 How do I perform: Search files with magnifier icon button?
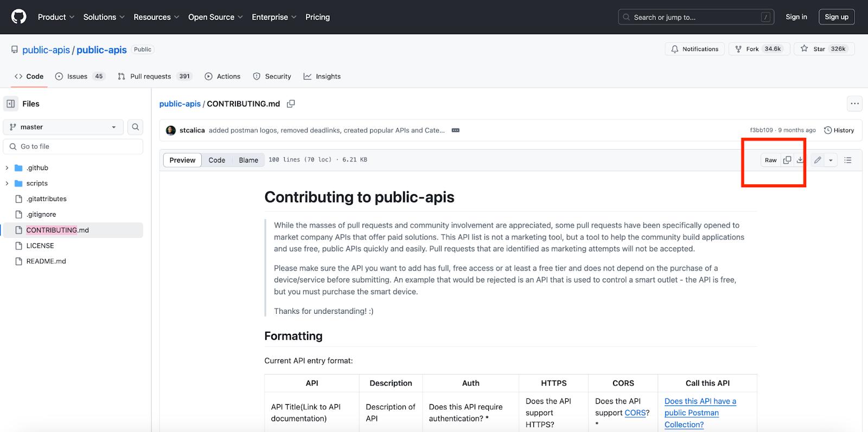[136, 127]
